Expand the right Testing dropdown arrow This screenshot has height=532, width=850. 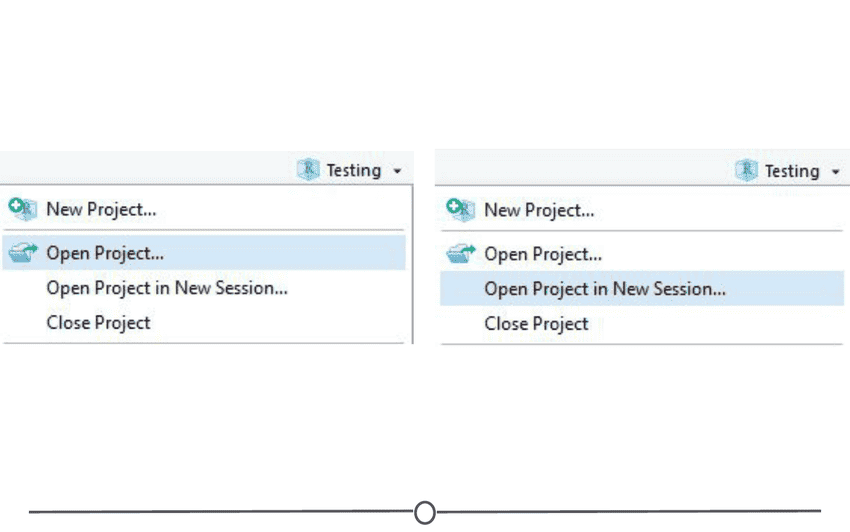[x=835, y=172]
